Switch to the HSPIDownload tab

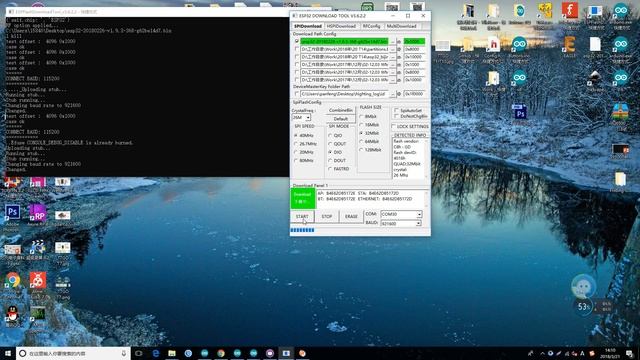(341, 26)
